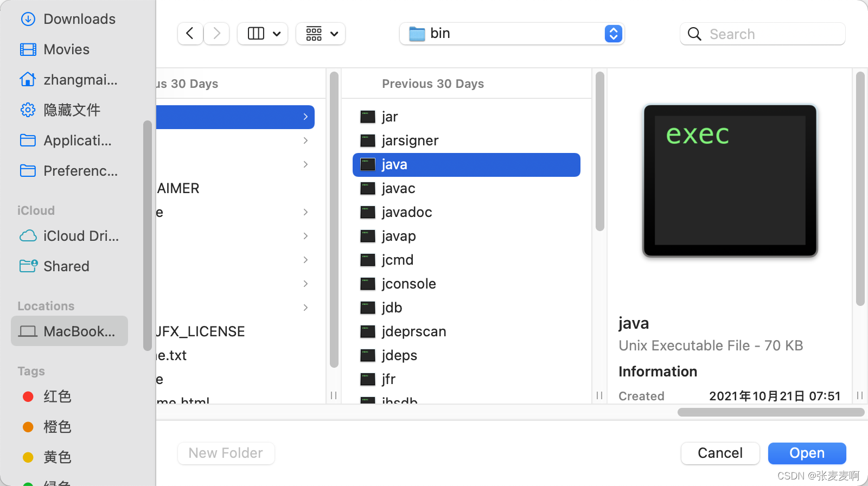This screenshot has height=486, width=868.
Task: Click the sidebar vertical scrollbar
Action: [x=147, y=235]
